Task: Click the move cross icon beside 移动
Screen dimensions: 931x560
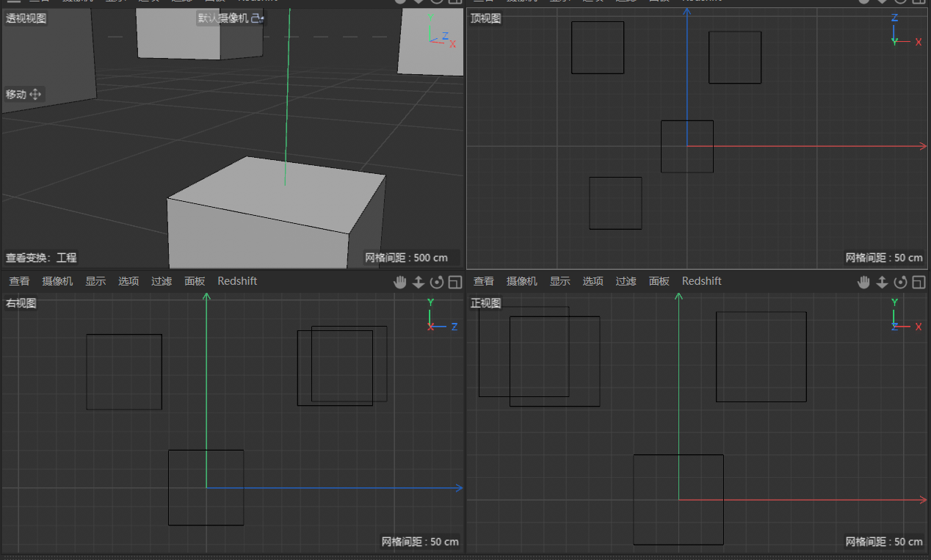Action: coord(36,95)
